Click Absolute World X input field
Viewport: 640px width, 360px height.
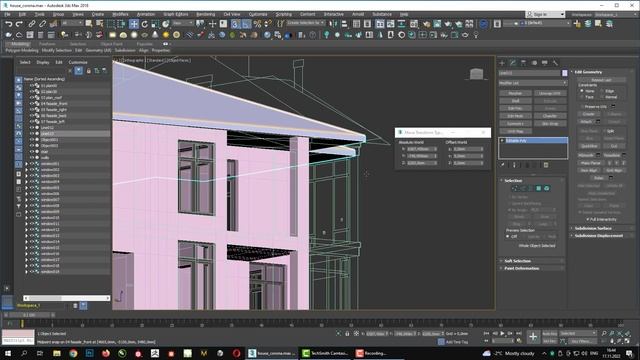[x=421, y=149]
